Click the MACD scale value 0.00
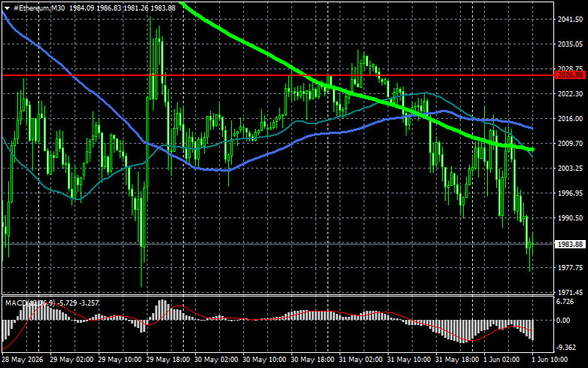This screenshot has width=588, height=368. click(563, 321)
